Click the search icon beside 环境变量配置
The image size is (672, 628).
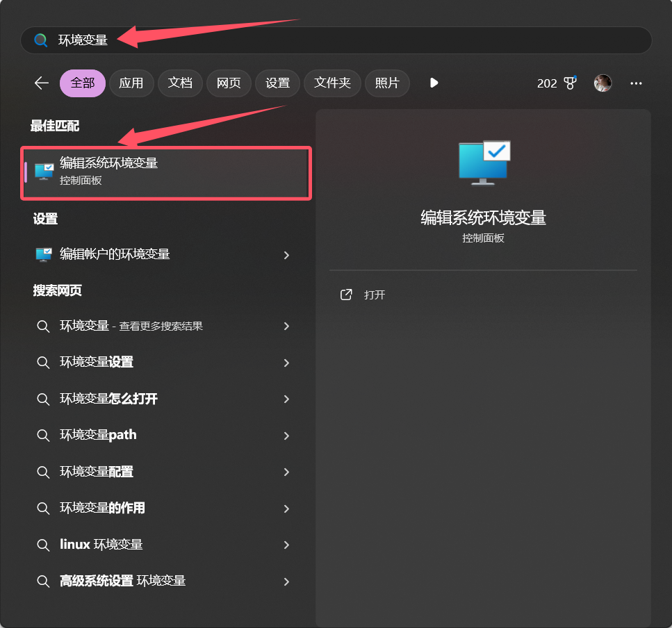tap(43, 472)
